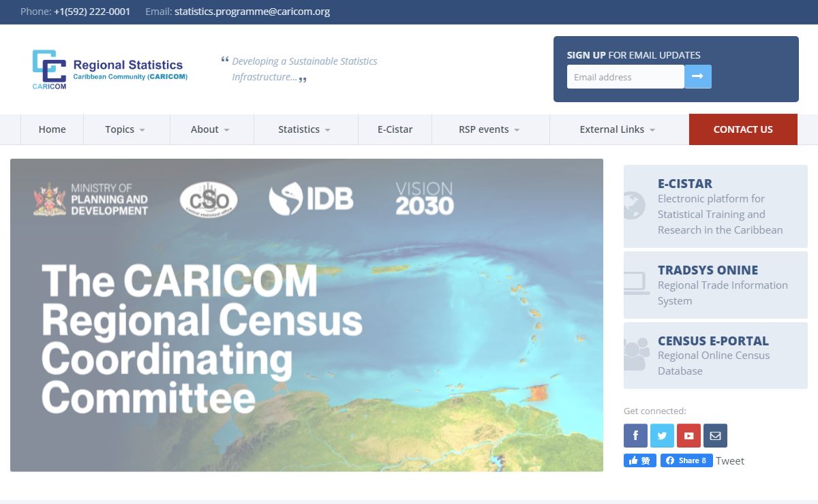Click the IDB logo in banner

pyautogui.click(x=311, y=199)
